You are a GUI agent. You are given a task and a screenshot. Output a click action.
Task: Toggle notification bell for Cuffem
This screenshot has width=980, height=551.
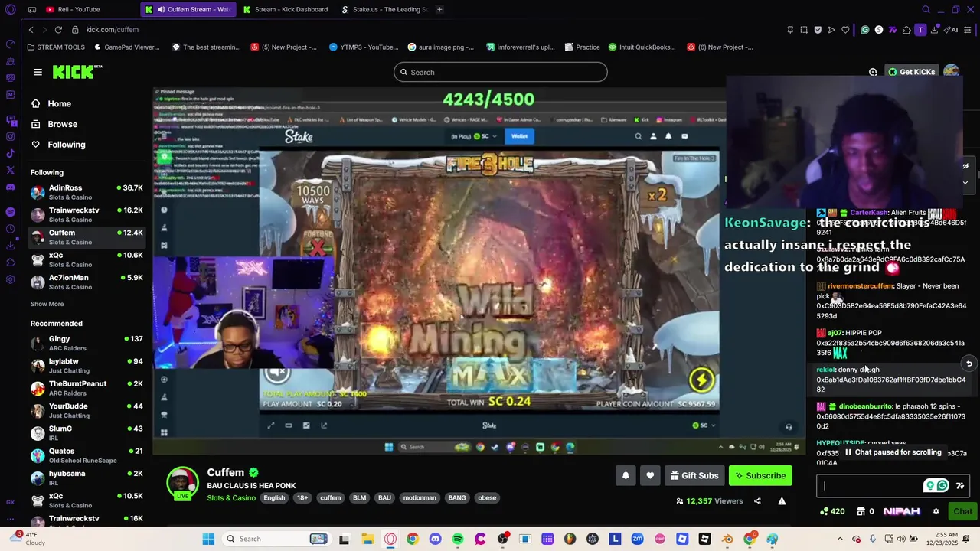click(x=626, y=475)
